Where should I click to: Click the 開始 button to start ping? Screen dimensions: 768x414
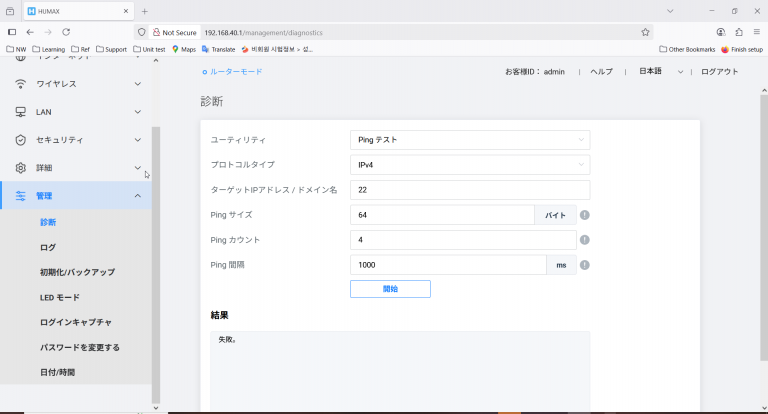point(390,289)
